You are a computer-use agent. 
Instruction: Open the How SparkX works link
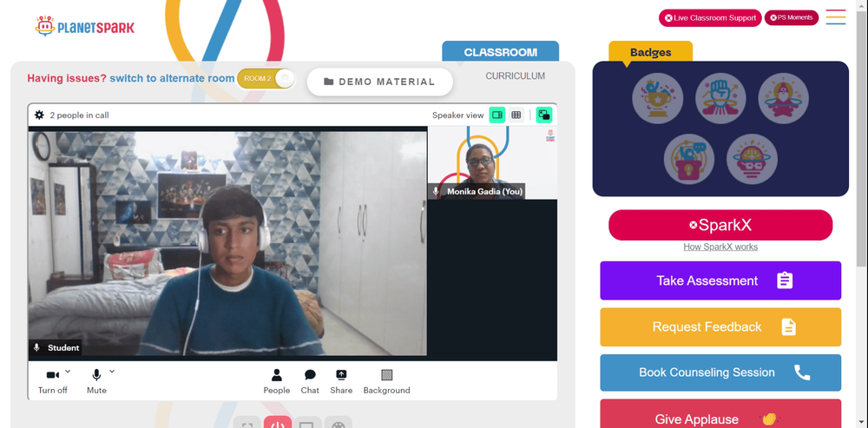tap(720, 247)
